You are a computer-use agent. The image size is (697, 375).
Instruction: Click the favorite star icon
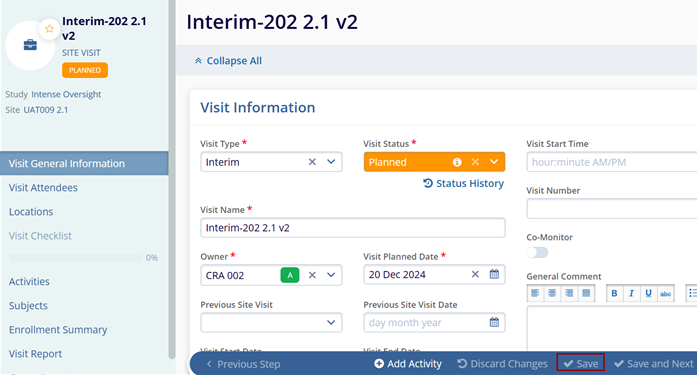tap(49, 29)
